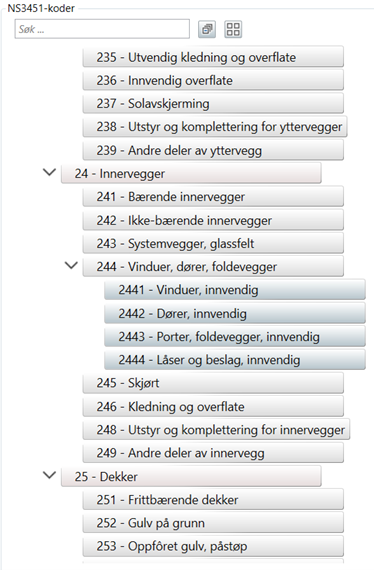Select 237 - Solavskjerming code
The height and width of the screenshot is (570, 374).
point(213,104)
